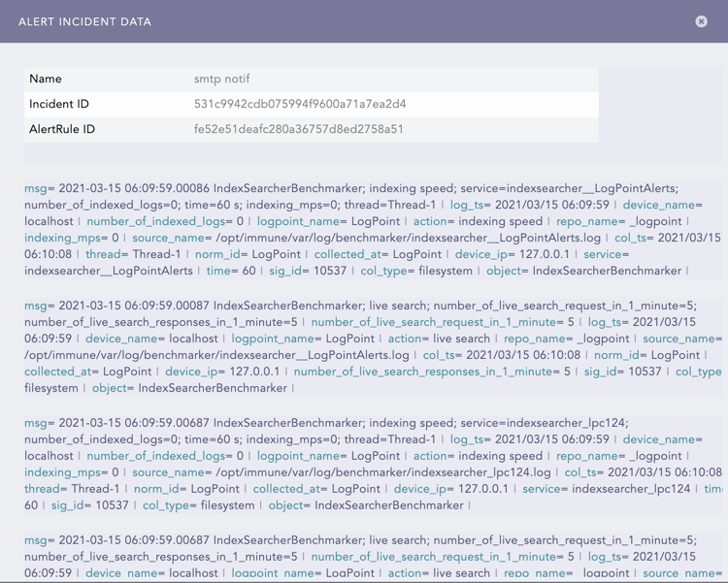Click the 'smtp notif' name value
The image size is (728, 583).
tap(221, 80)
